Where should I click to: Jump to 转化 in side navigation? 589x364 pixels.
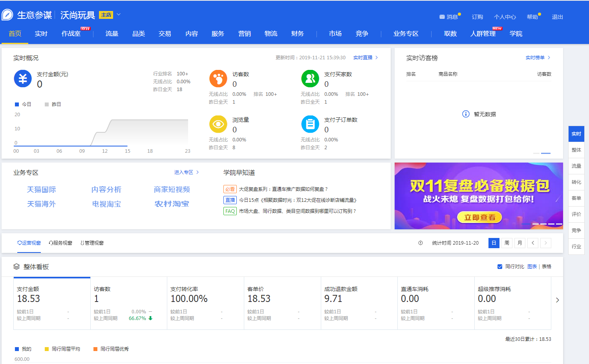[x=576, y=182]
